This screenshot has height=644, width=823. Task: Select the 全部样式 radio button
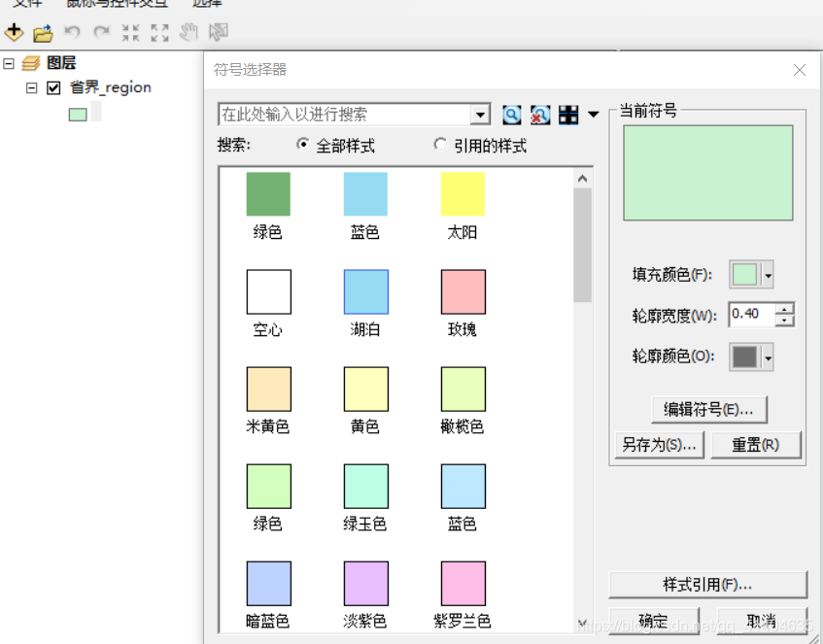coord(305,145)
